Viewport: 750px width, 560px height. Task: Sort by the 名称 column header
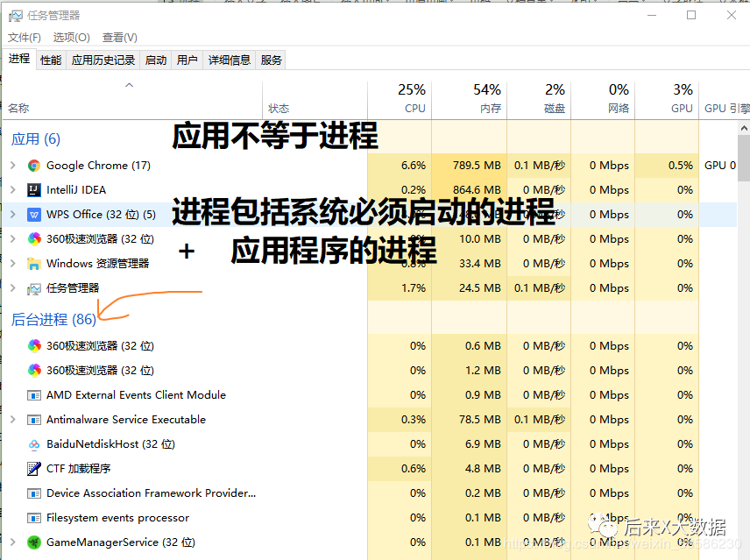tap(132, 100)
